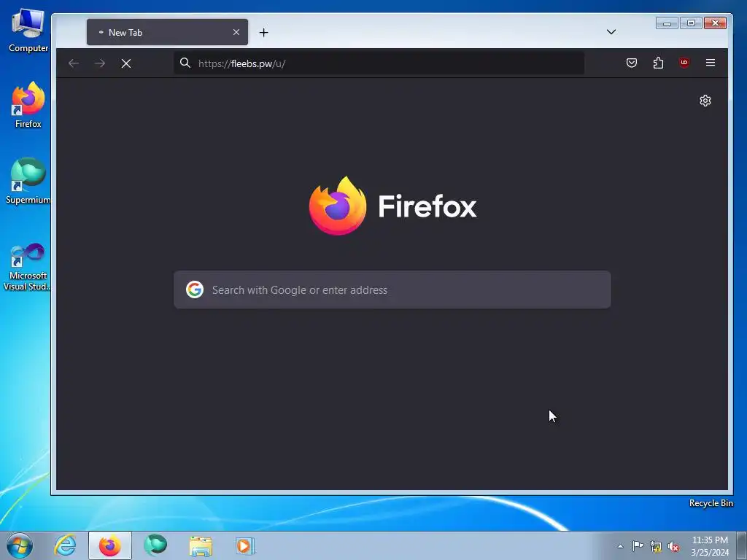Open the muted volume tray icon
The width and height of the screenshot is (747, 560).
(x=673, y=547)
